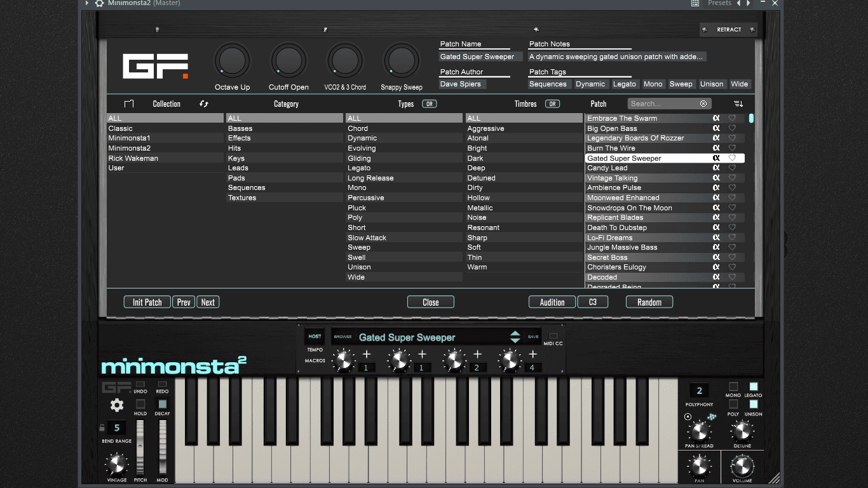The image size is (868, 488).
Task: Select scattered-dots pan spread mode icon
Action: coord(712,417)
